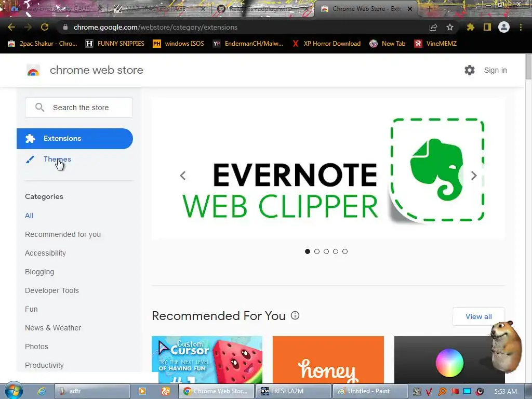Switch to Themes in the sidebar
The image size is (532, 399).
pyautogui.click(x=57, y=159)
